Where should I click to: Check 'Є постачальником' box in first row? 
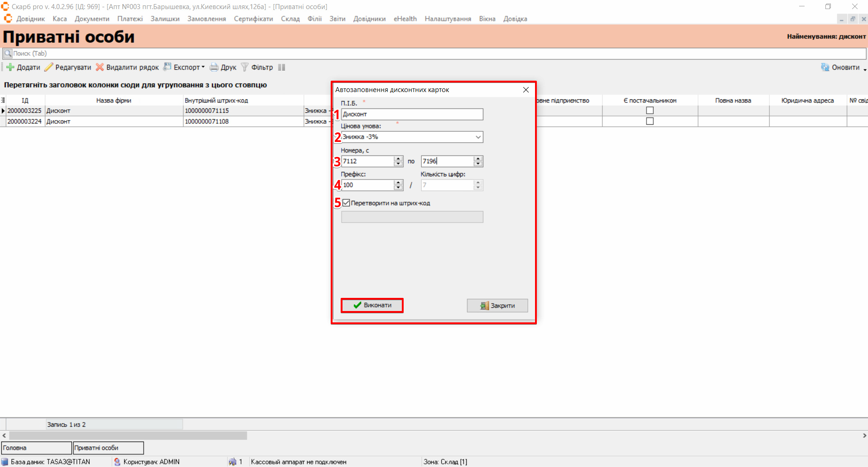tap(650, 111)
